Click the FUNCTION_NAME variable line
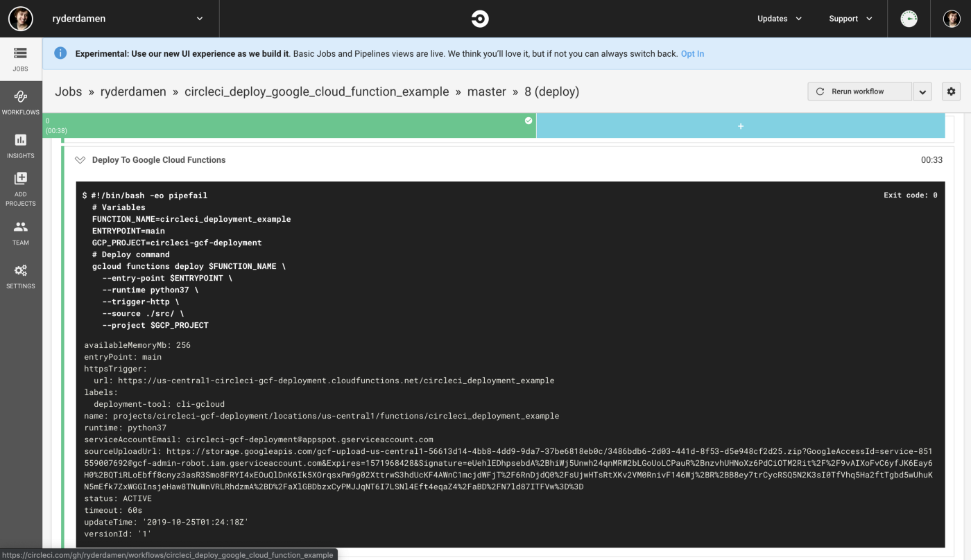 (191, 219)
